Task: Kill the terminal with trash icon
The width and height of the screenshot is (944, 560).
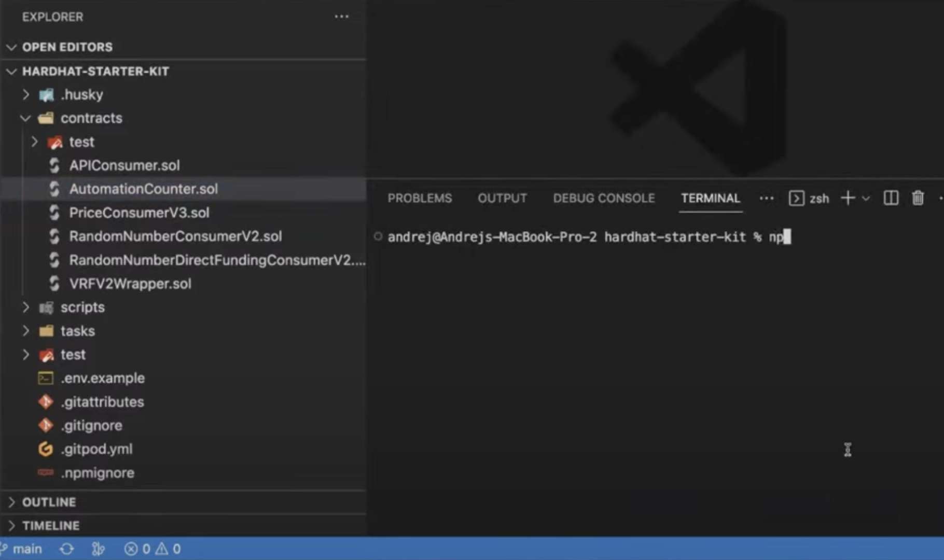Action: [x=918, y=198]
